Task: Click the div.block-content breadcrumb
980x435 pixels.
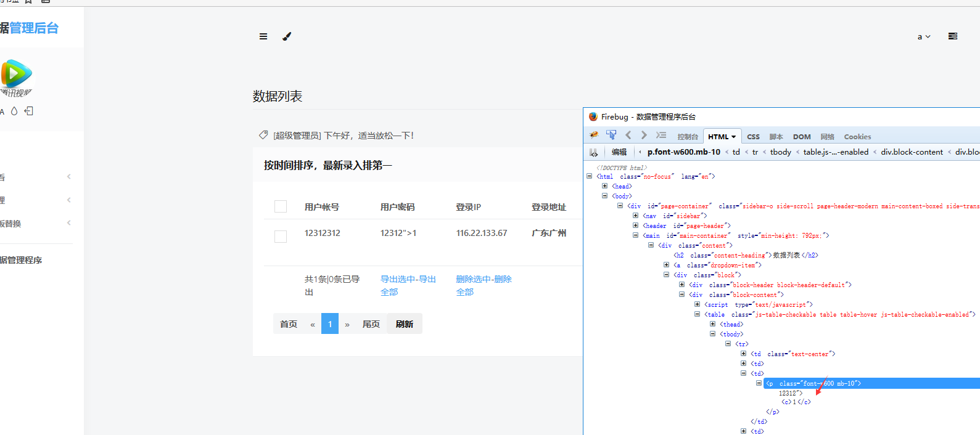Action: click(x=912, y=152)
